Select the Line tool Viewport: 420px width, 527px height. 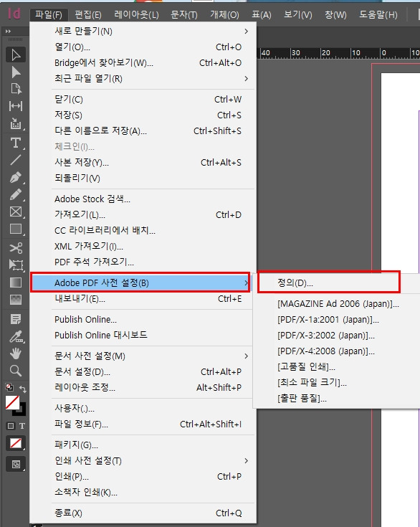coord(16,160)
